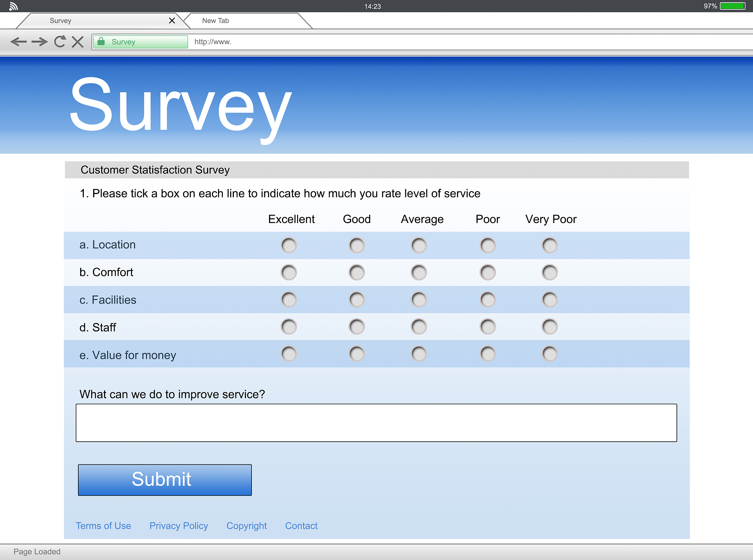Click the green padlock security icon
This screenshot has height=560, width=753.
pyautogui.click(x=101, y=42)
